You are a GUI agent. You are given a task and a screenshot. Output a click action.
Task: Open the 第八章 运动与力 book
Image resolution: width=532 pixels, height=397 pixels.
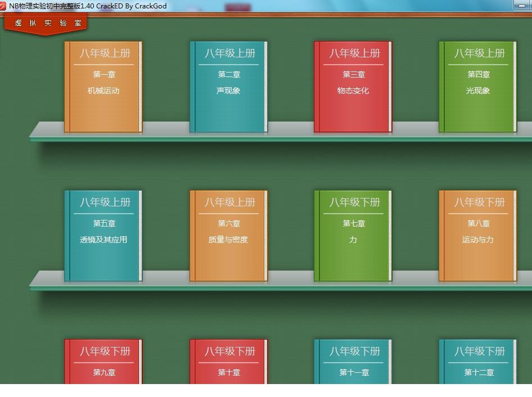coord(477,236)
